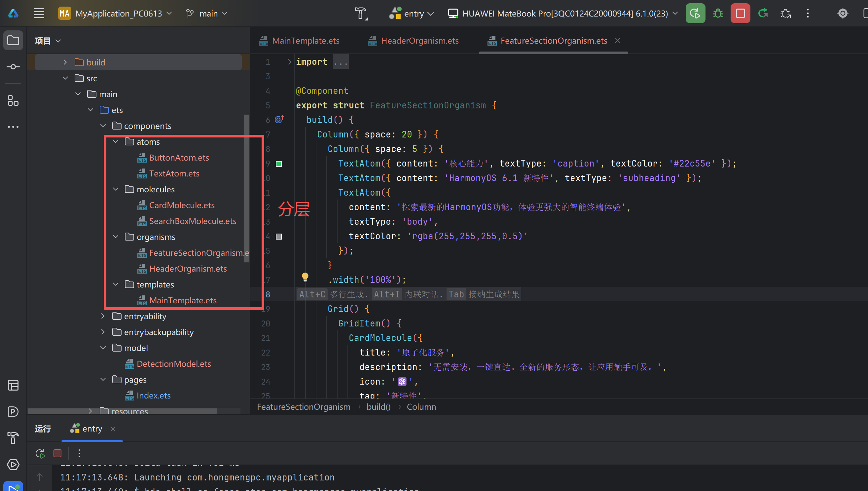Open the Structure tool window
Screen dimensions: 868x491
pyautogui.click(x=13, y=100)
